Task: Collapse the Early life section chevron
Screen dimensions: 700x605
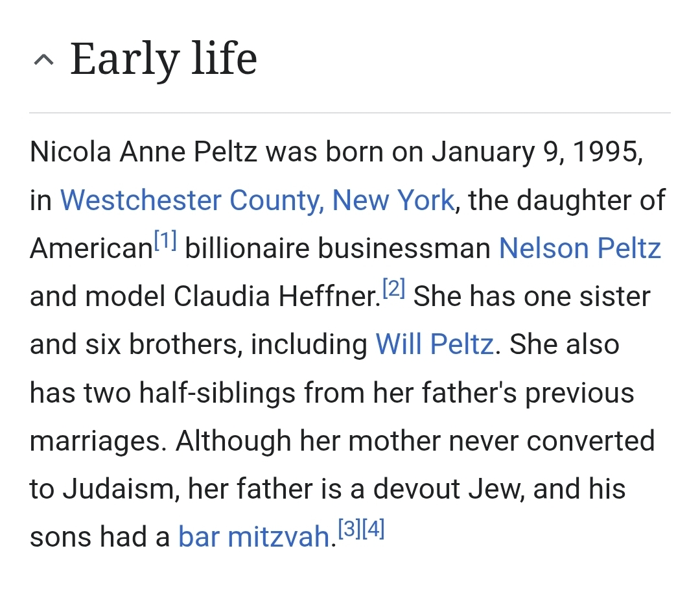Action: pyautogui.click(x=44, y=60)
